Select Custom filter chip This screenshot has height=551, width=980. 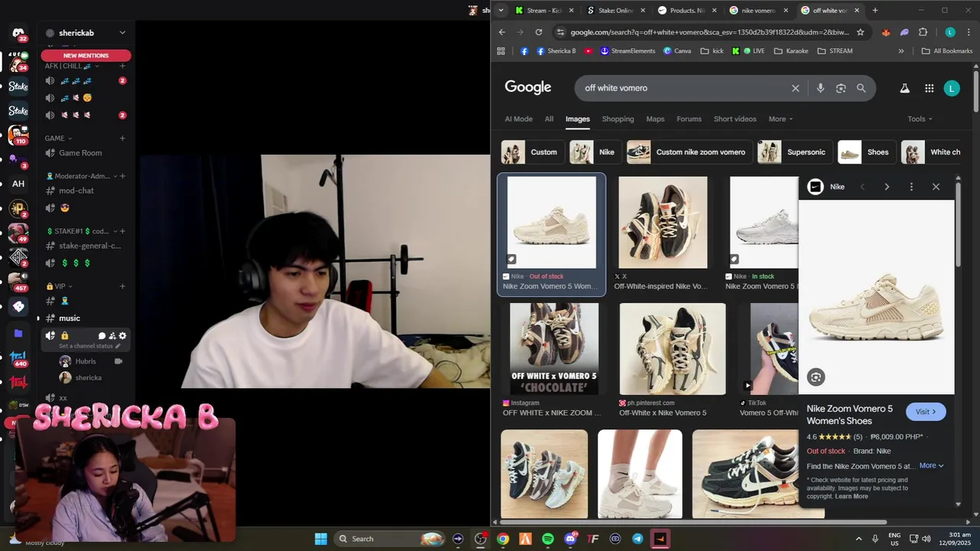[x=532, y=152]
